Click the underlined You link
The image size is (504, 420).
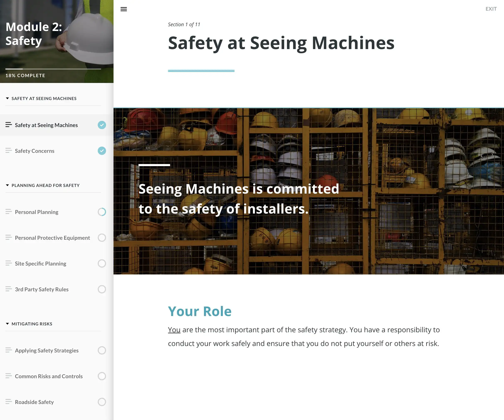pos(174,330)
